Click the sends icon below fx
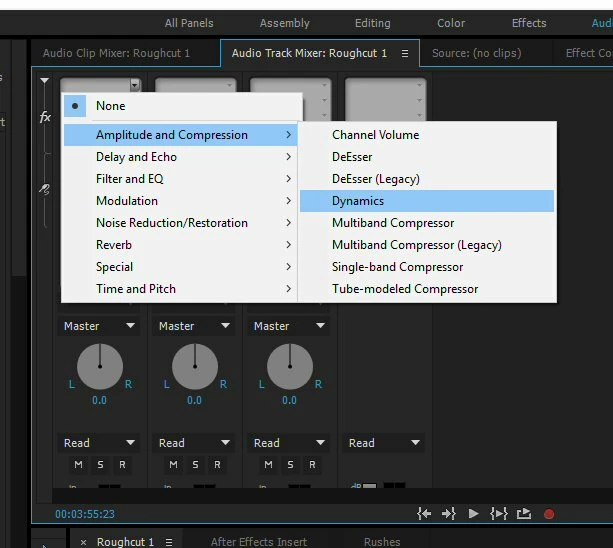Viewport: 613px width, 548px height. (x=45, y=189)
